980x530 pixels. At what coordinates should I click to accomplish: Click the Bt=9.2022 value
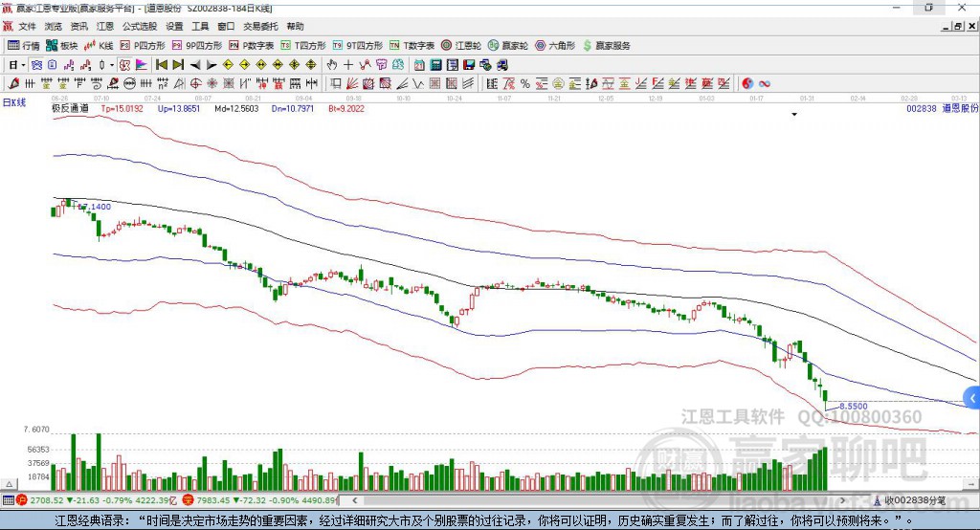pyautogui.click(x=346, y=109)
